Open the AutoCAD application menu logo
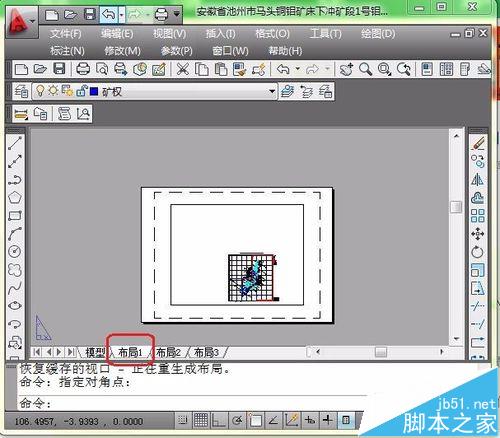The height and width of the screenshot is (438, 500). tap(21, 21)
